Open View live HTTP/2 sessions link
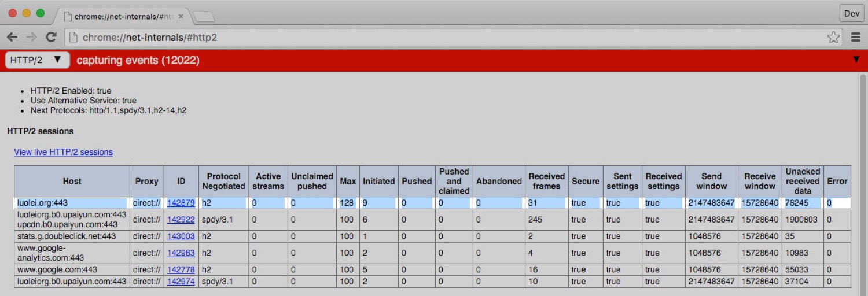The image size is (868, 296). point(63,152)
